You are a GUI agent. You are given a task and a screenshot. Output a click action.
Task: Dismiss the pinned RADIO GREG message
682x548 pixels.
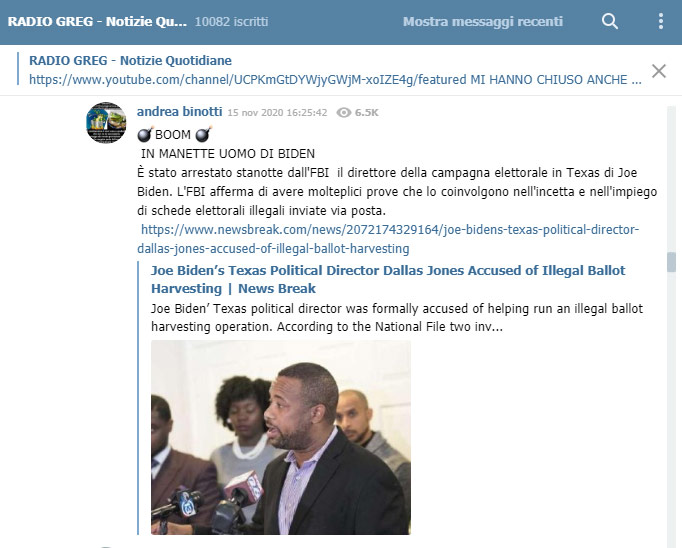tap(659, 70)
